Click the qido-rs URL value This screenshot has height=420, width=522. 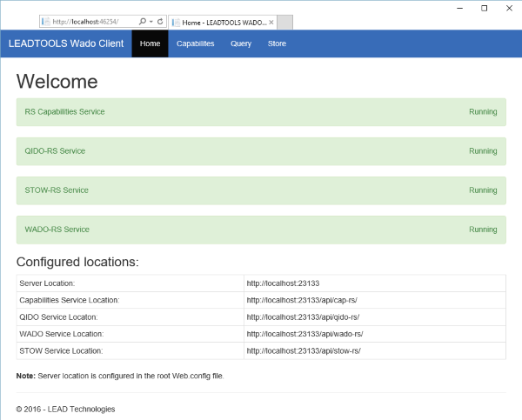click(303, 317)
